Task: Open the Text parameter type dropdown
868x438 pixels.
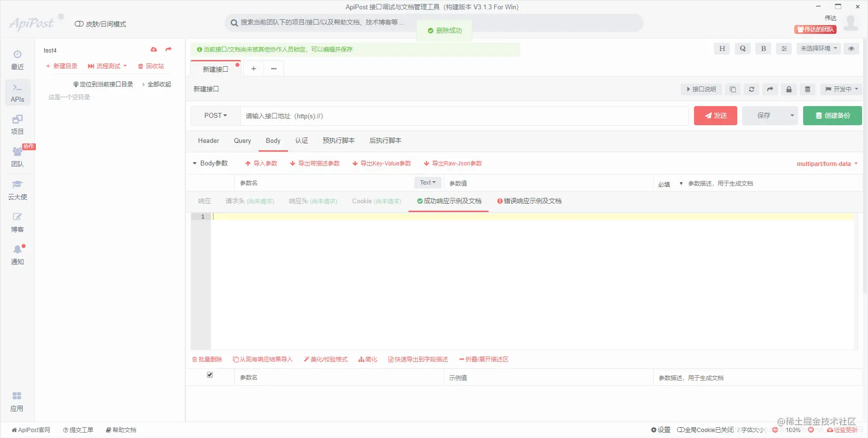Action: coord(428,183)
